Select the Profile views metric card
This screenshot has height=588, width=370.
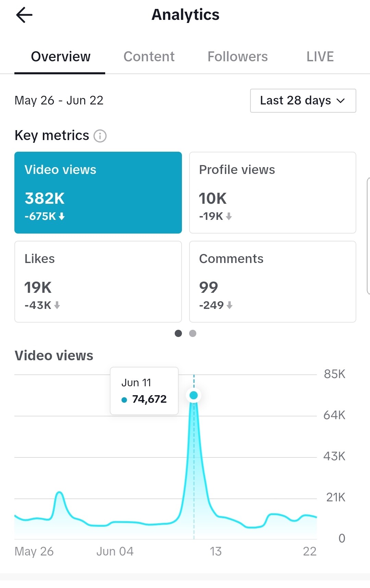click(273, 192)
